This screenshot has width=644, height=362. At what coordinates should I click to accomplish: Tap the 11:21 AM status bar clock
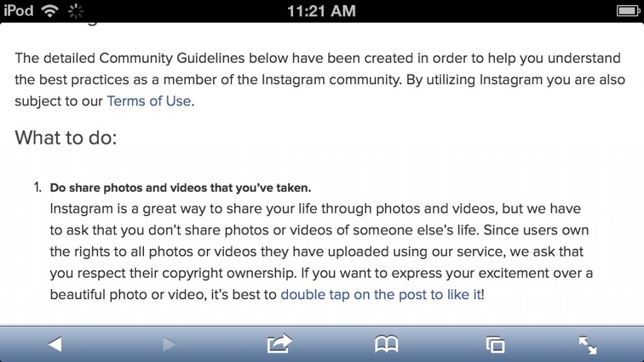pos(321,11)
